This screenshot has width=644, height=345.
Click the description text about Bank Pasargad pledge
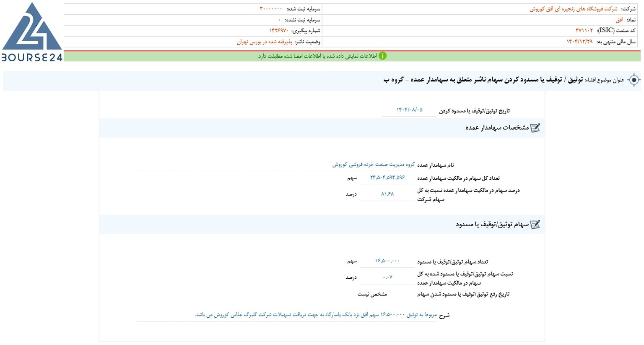coord(316,315)
